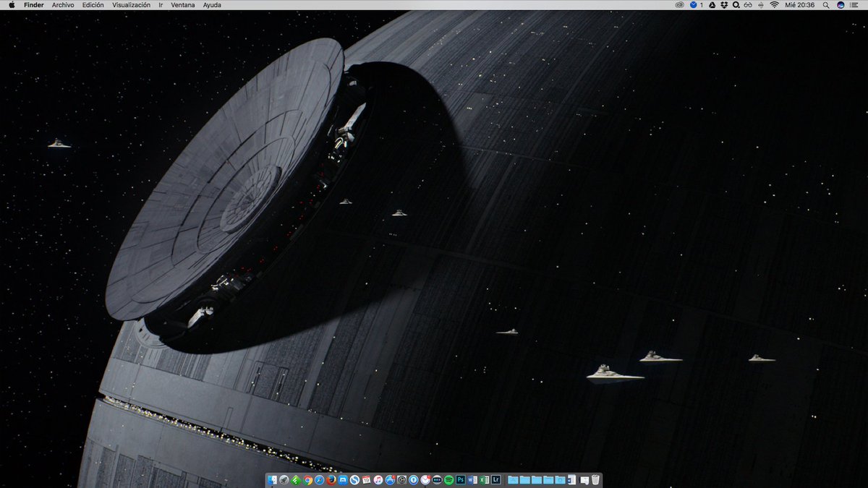Open the Apple menu

[x=12, y=5]
